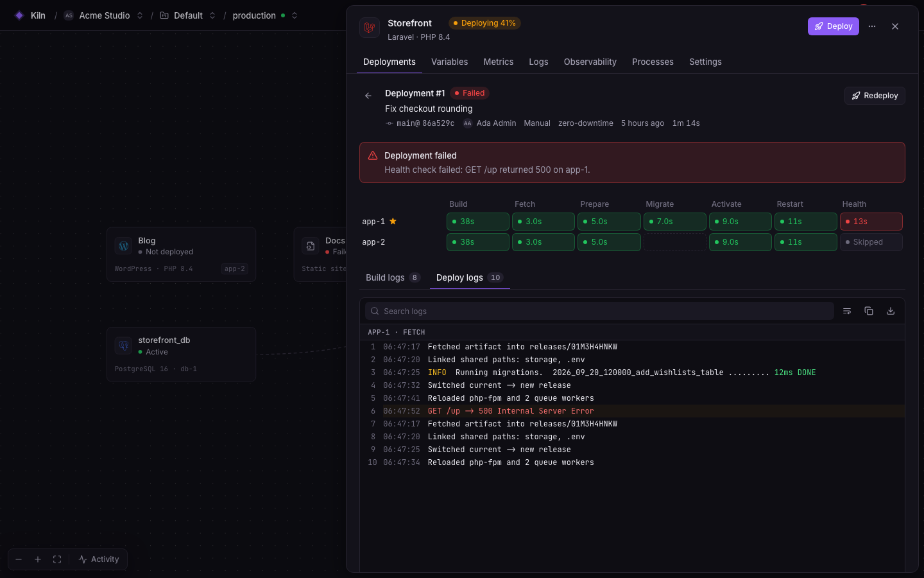Viewport: 924px width, 578px height.
Task: Zoom in the canvas with plus icon
Action: pyautogui.click(x=38, y=559)
